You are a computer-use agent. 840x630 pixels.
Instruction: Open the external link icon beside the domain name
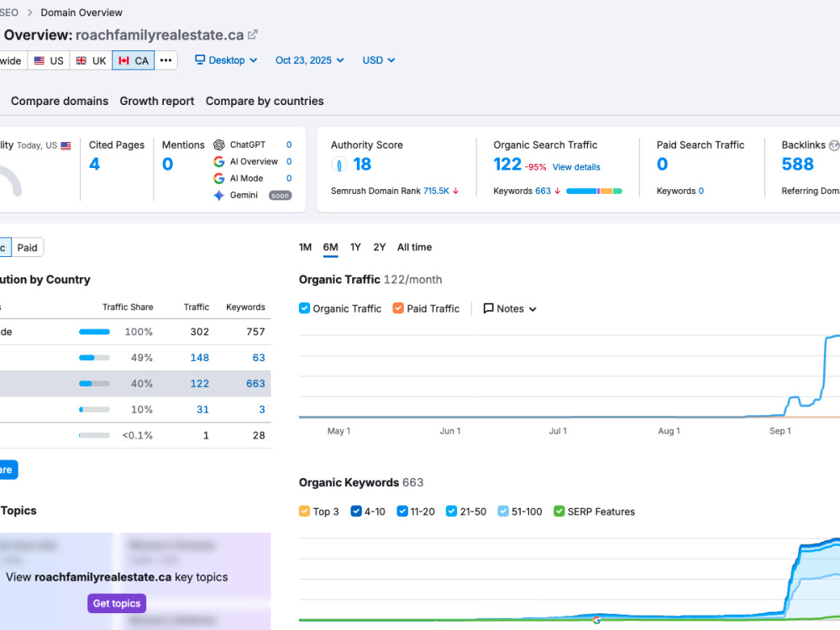coord(252,34)
